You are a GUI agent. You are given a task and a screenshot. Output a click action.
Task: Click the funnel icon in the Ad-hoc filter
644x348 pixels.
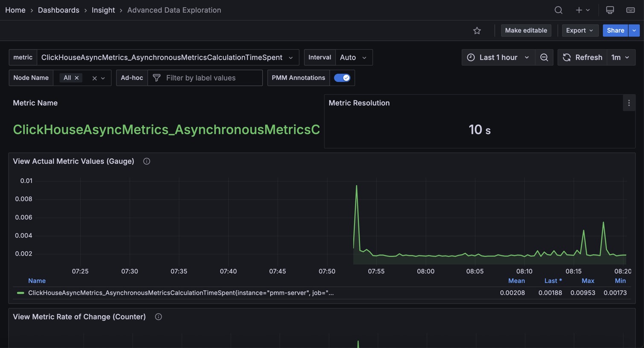[156, 78]
